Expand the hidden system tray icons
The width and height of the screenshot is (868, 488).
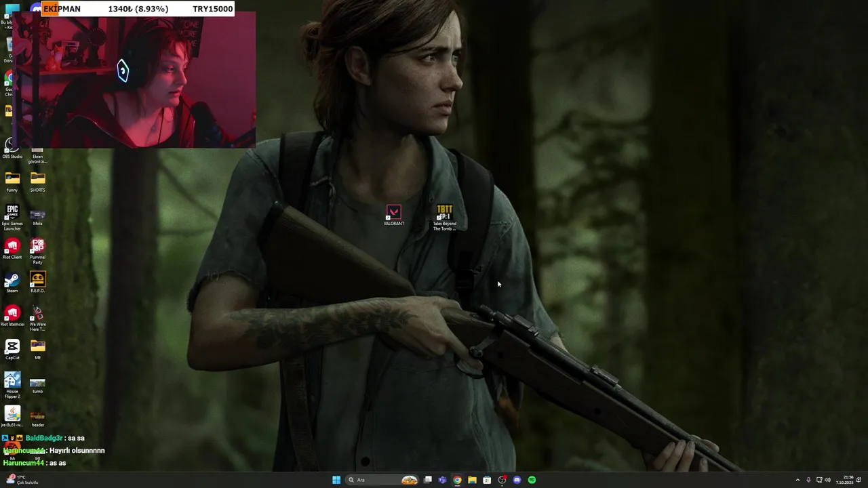[797, 480]
